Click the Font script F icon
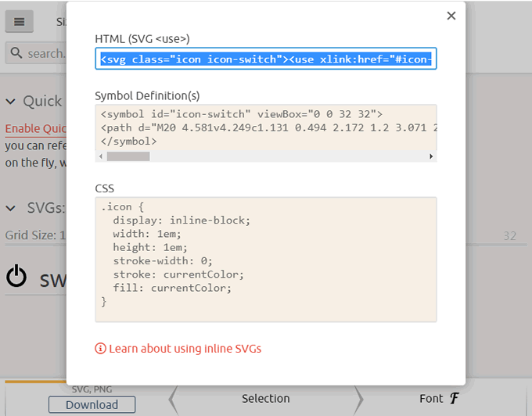The height and width of the screenshot is (416, 532). 455,399
